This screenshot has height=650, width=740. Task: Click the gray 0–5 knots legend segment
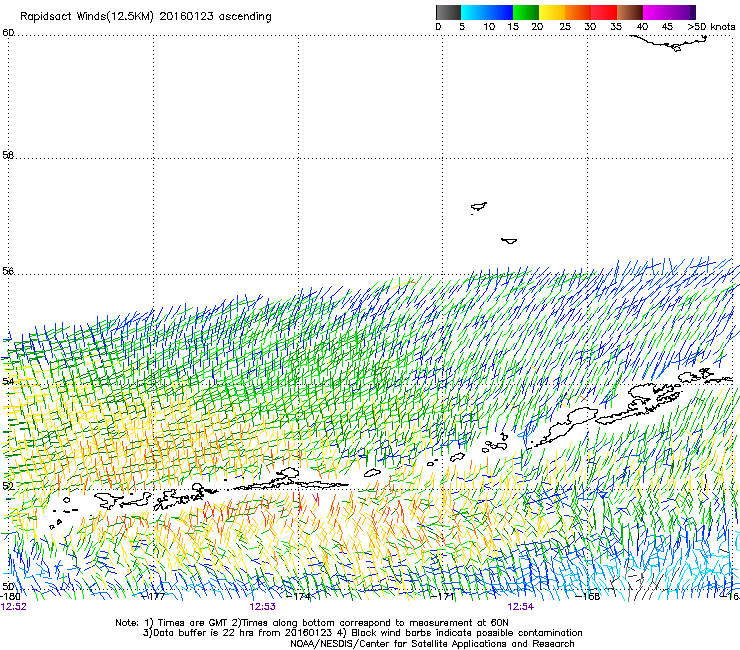click(x=448, y=12)
